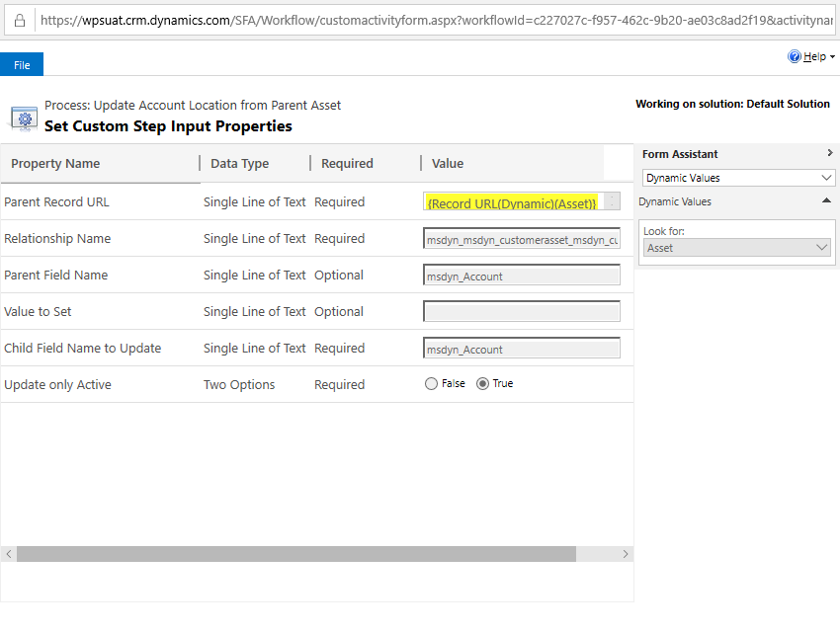Screen dimensions: 840x632
Task: Click the Relationship Name value field
Action: [522, 239]
